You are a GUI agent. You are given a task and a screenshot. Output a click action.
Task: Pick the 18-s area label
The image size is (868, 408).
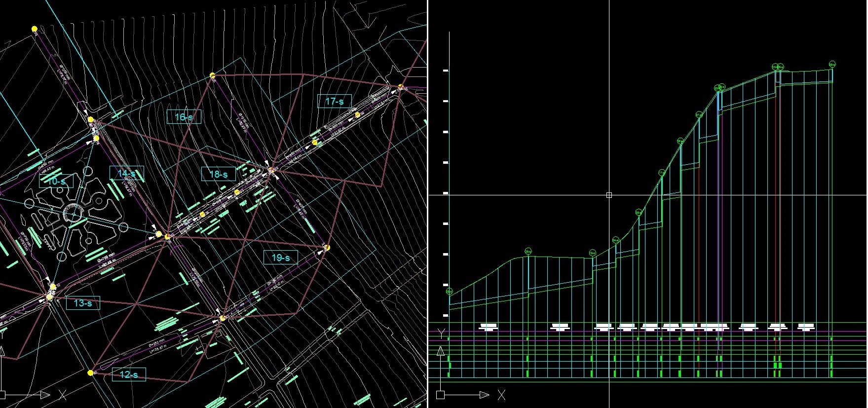[x=219, y=174]
